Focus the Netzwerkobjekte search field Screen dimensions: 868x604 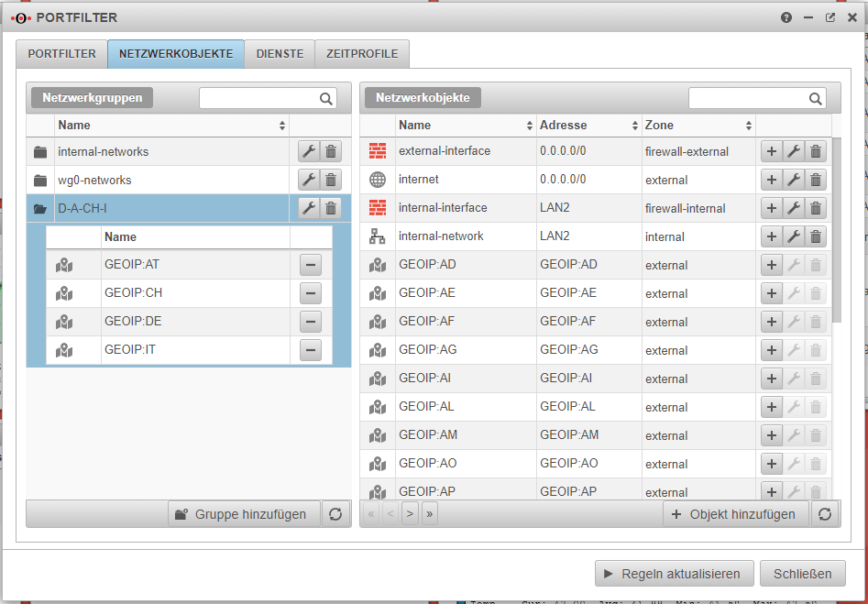tap(748, 98)
